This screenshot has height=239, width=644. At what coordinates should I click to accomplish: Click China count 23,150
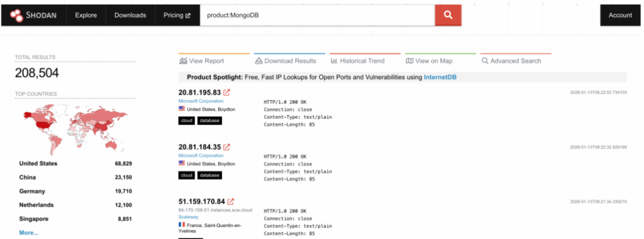[123, 177]
